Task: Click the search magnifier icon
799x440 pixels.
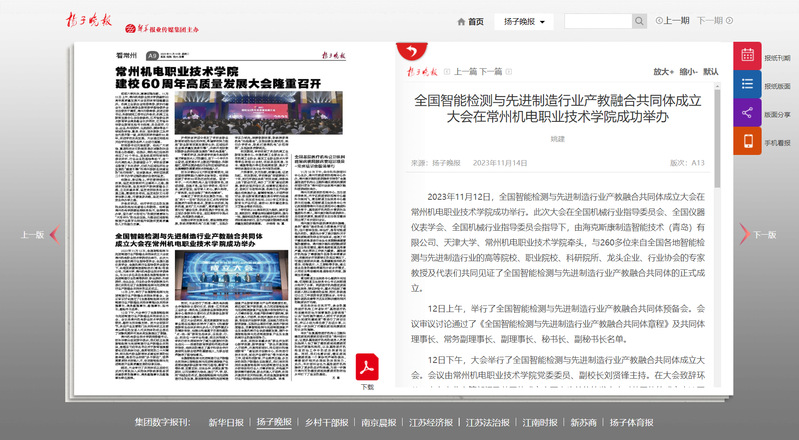Action: point(639,21)
